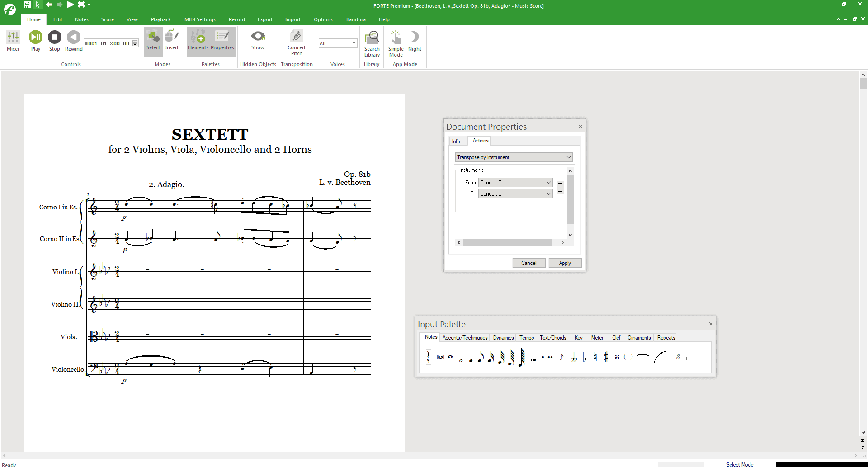The height and width of the screenshot is (467, 868).
Task: Select the double sharp accidental
Action: pos(617,357)
